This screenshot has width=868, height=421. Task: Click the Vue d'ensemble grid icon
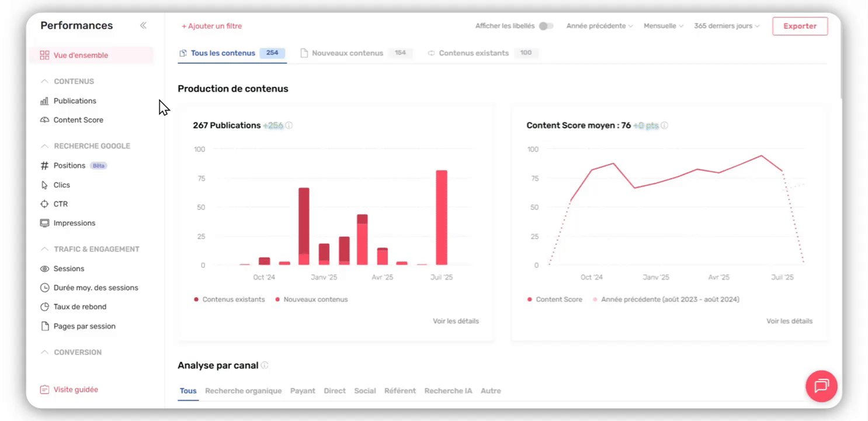(x=44, y=56)
